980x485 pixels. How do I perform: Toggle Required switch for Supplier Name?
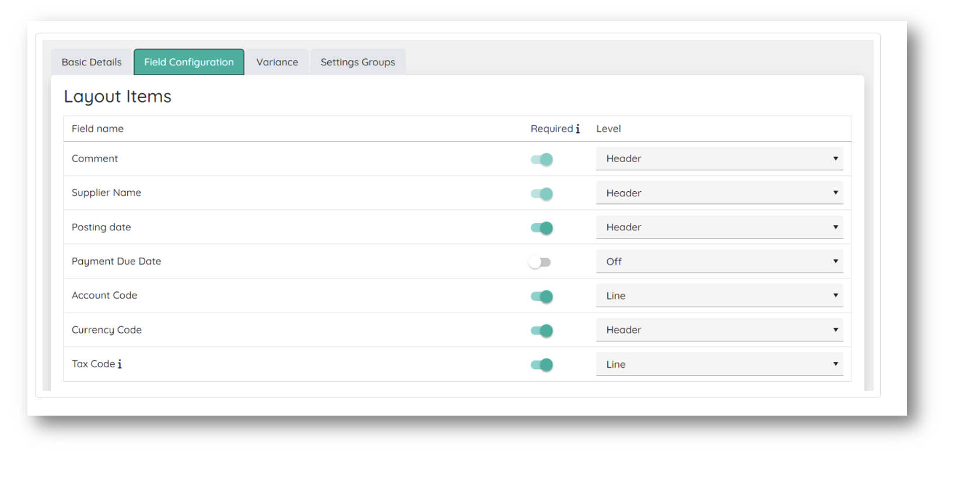(541, 194)
